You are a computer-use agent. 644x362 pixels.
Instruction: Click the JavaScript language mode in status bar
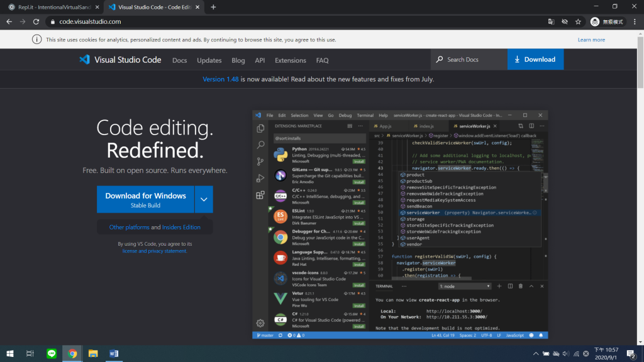pyautogui.click(x=514, y=336)
